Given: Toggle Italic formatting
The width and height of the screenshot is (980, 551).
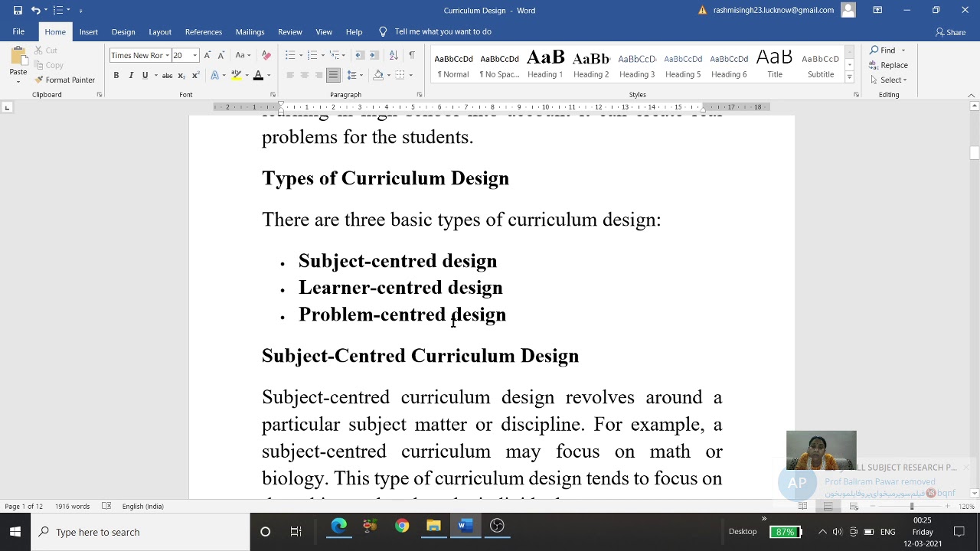Looking at the screenshot, I should [131, 75].
